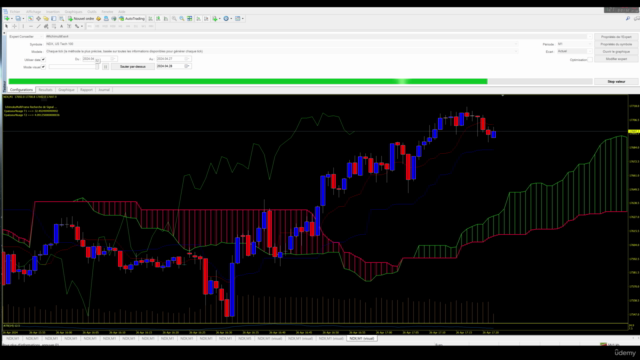Click Propriétés du symbole button

point(616,44)
